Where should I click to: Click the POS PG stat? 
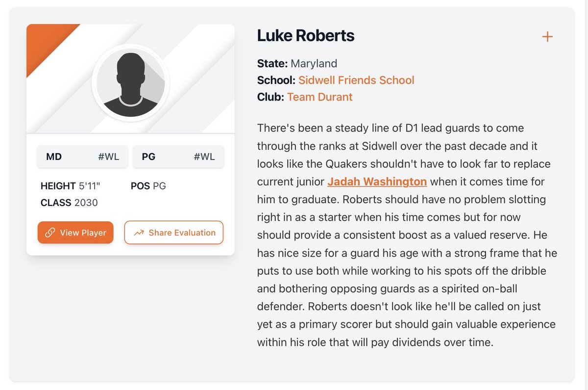click(148, 186)
